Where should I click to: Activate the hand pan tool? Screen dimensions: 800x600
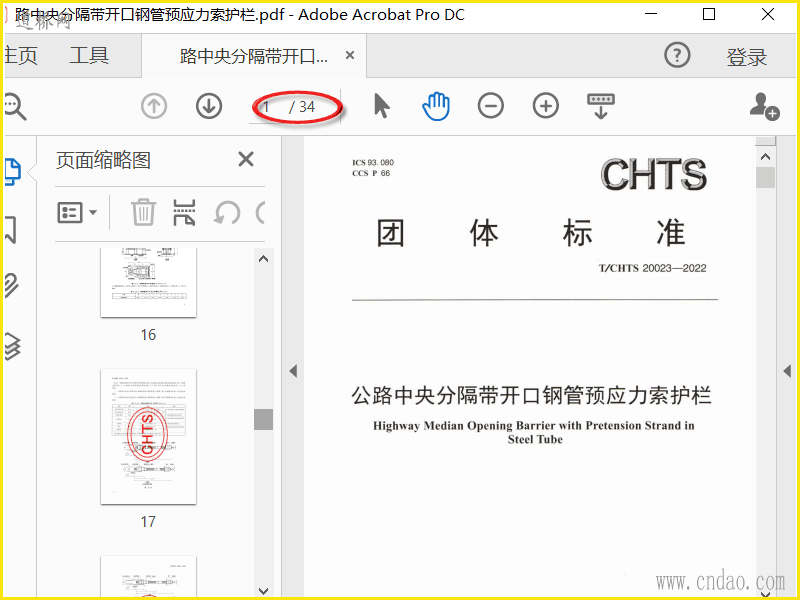click(436, 106)
